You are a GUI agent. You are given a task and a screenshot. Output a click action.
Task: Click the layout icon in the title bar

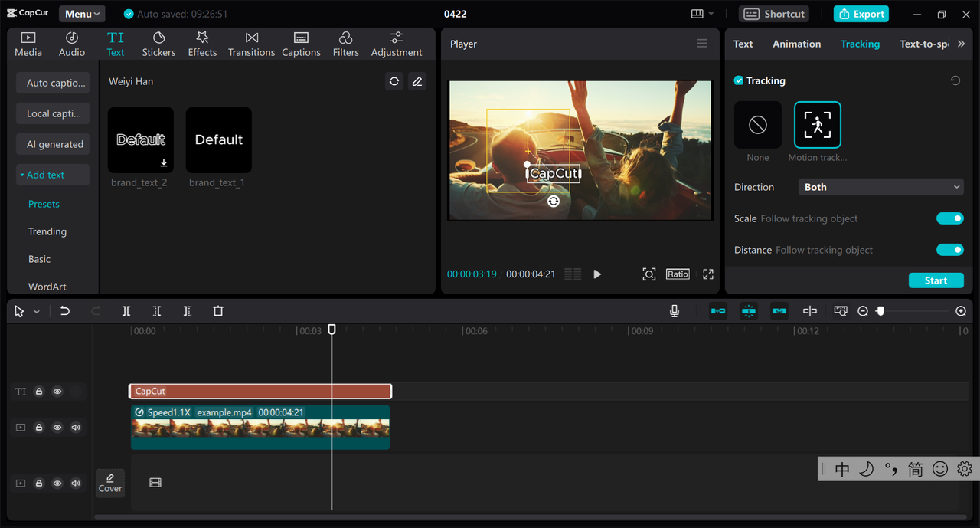[697, 14]
